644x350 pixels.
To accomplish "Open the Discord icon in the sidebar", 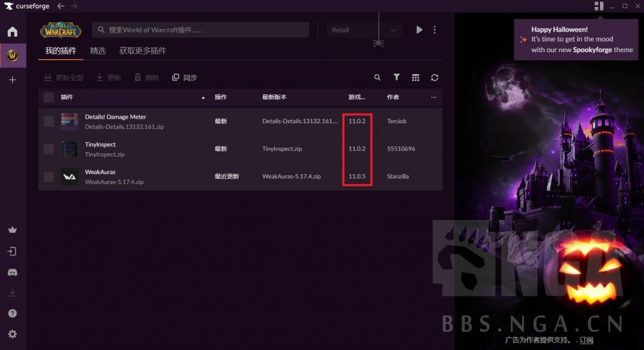I will click(x=13, y=272).
